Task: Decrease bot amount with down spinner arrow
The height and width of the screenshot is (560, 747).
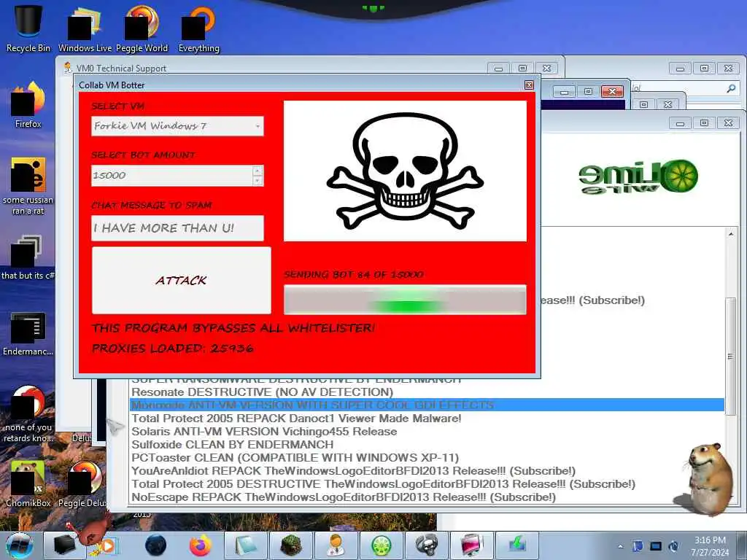Action: [x=258, y=181]
